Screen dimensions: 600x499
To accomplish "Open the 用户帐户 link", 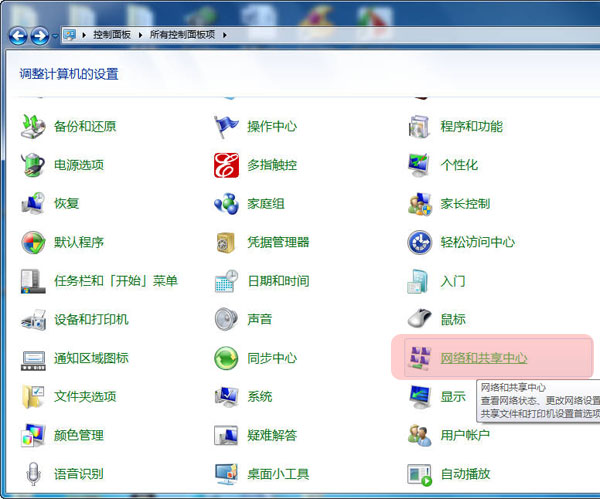I will click(465, 435).
